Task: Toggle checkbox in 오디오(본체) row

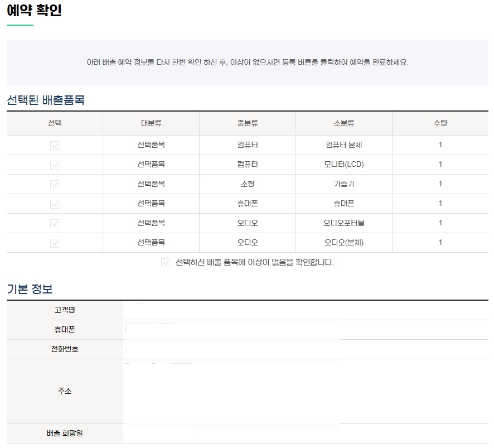Action: click(55, 243)
